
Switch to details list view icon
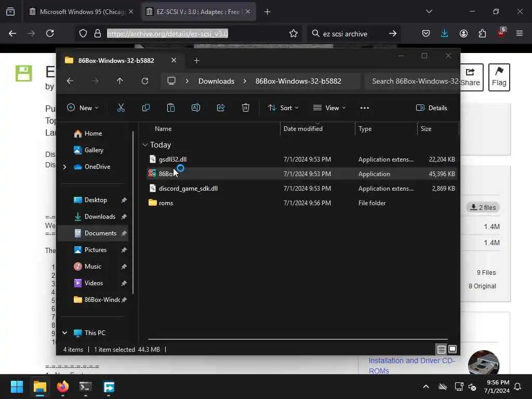[441, 349]
